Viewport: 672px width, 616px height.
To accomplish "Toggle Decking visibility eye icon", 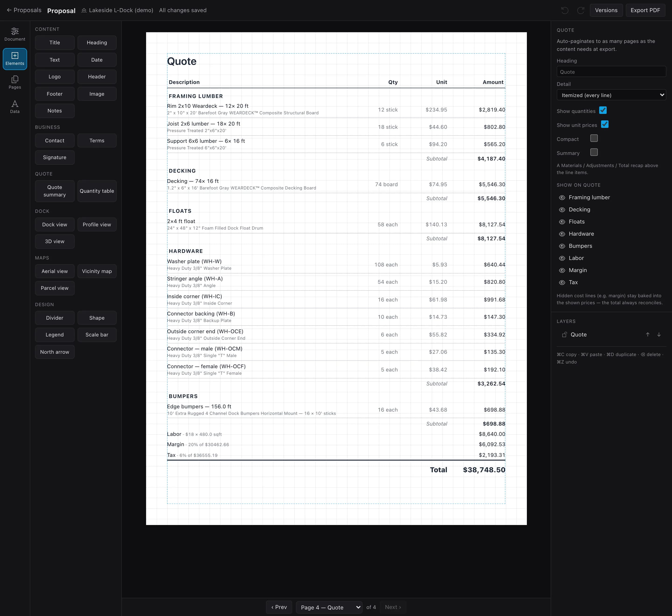I will (x=562, y=210).
